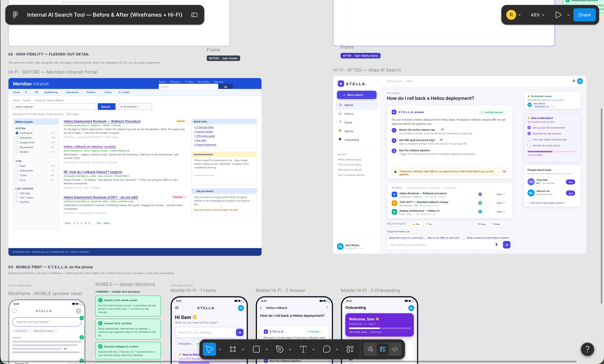Click the Onboarding graduation cap icon

tap(340, 139)
